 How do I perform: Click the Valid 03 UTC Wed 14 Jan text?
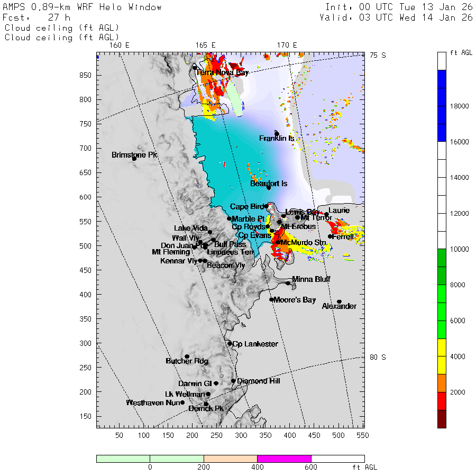click(396, 17)
